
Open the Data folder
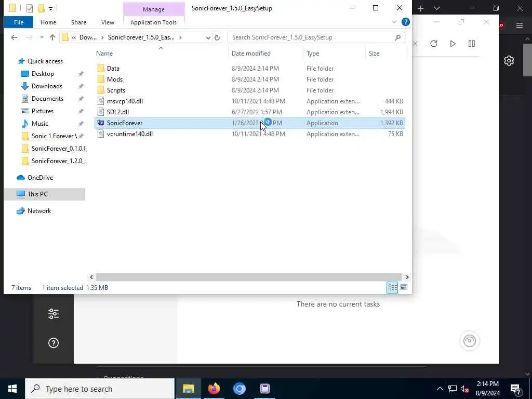[113, 68]
